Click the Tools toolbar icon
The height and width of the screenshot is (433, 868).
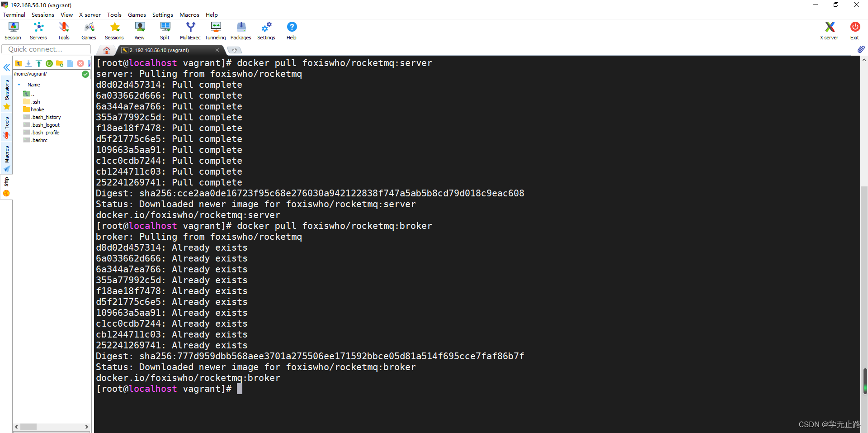pyautogui.click(x=64, y=31)
